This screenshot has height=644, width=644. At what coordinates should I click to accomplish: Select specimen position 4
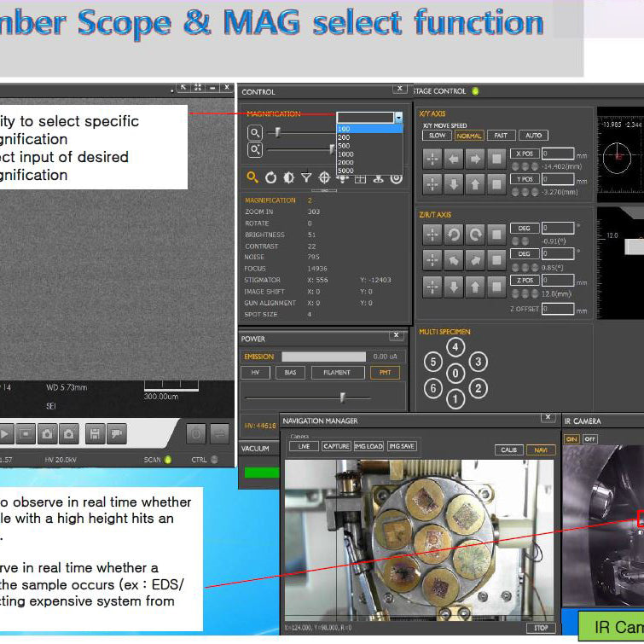(x=455, y=347)
